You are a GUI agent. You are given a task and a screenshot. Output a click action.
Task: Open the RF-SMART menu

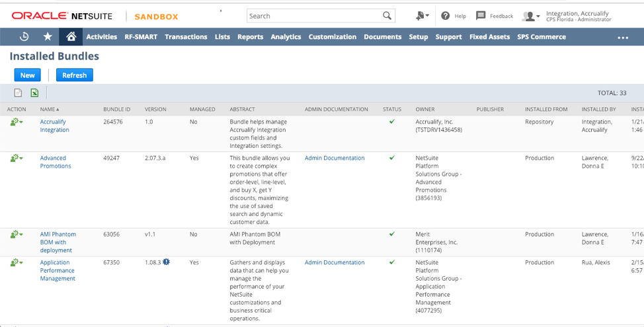[x=141, y=36]
